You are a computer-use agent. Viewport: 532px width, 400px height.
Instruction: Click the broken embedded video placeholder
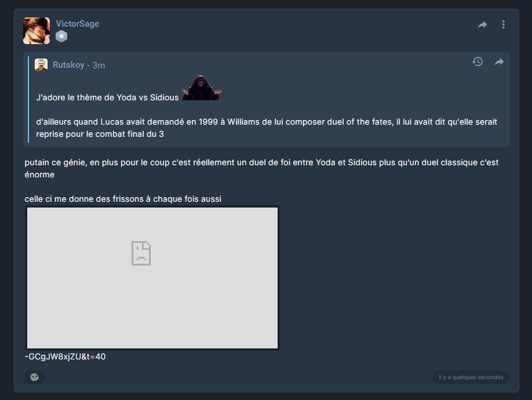coord(152,278)
